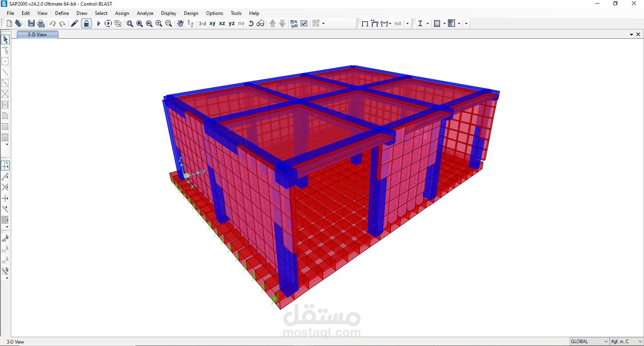
Task: Save the model with floppy icon
Action: [31, 23]
